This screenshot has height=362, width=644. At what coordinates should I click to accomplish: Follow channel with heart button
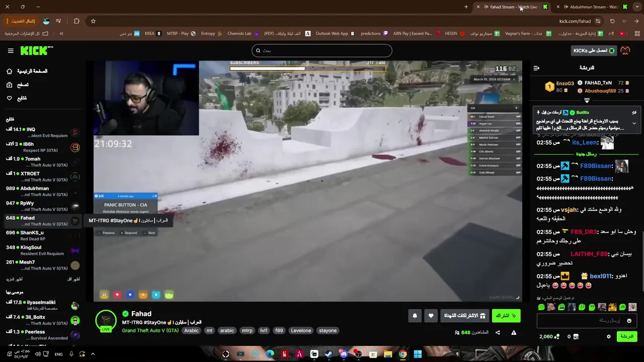(431, 316)
